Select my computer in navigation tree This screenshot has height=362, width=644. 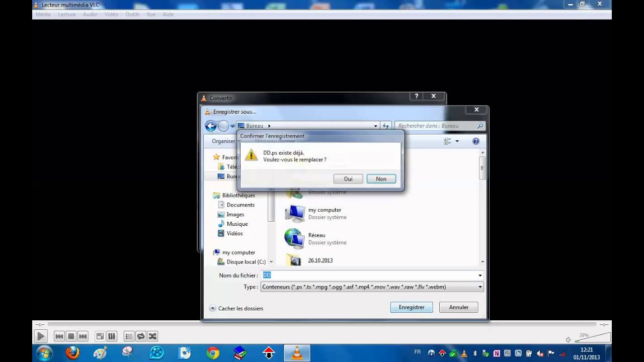click(x=234, y=252)
